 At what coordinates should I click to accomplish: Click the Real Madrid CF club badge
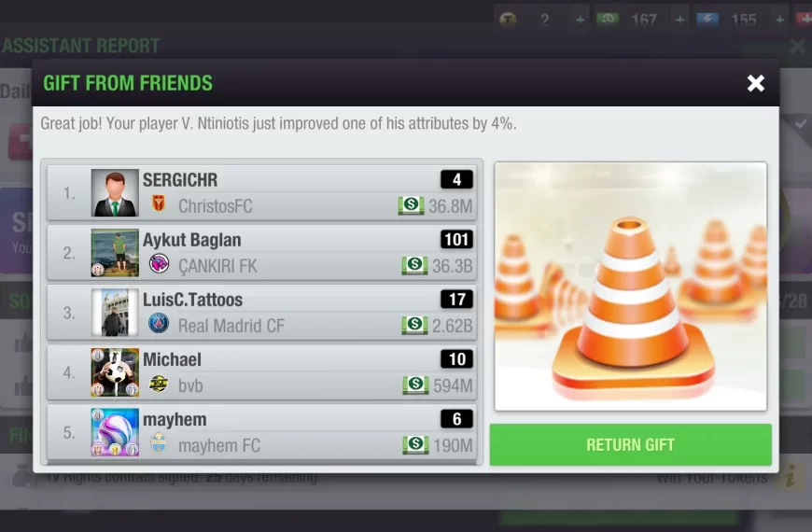159,324
